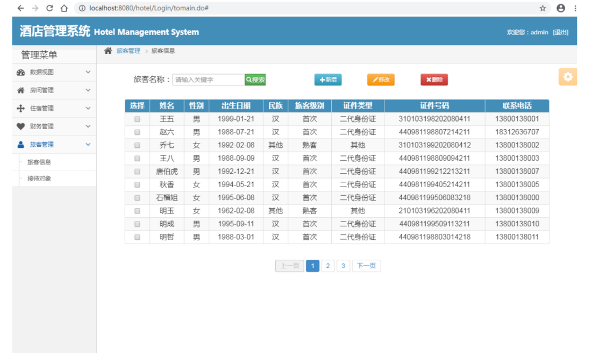Expand the 数据视图 menu chevron
The width and height of the screenshot is (607, 364).
88,72
